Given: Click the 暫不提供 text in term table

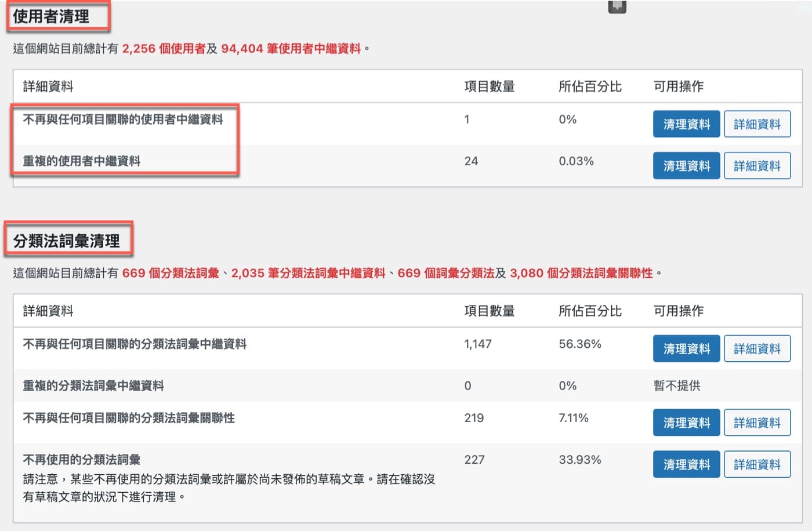Looking at the screenshot, I should coord(677,385).
